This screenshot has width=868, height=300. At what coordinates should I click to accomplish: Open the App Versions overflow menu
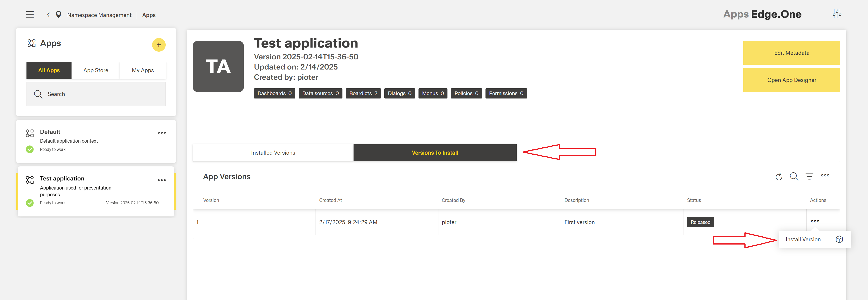[825, 176]
